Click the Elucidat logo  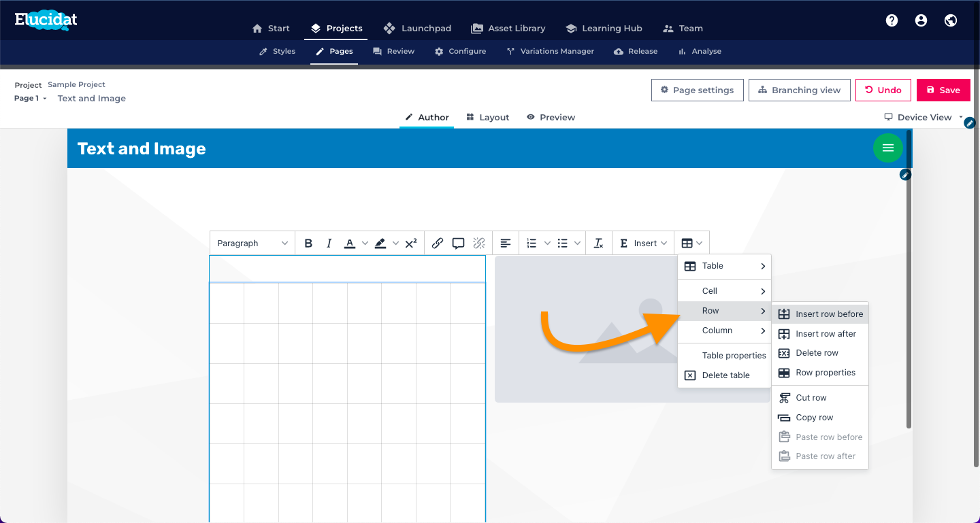[x=46, y=20]
